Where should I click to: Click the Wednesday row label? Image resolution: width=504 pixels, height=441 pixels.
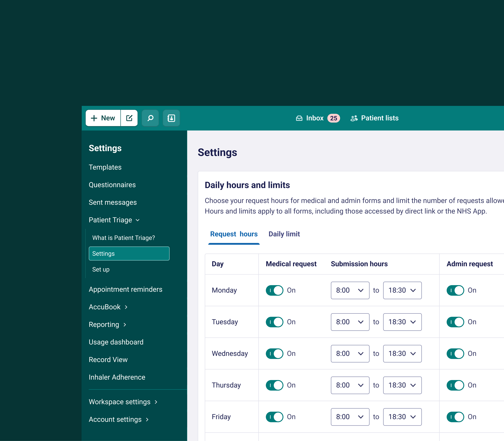point(230,354)
